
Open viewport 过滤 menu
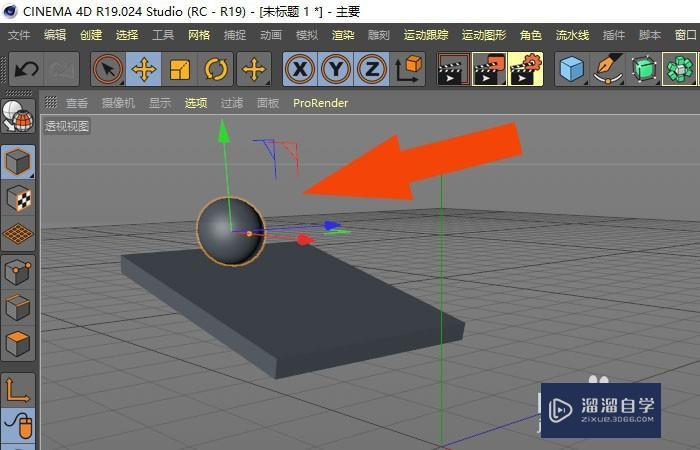232,103
